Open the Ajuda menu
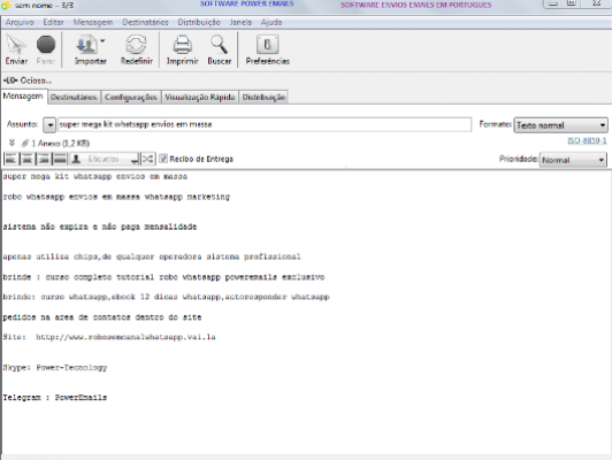Viewport: 612px width, 460px height. click(x=271, y=22)
